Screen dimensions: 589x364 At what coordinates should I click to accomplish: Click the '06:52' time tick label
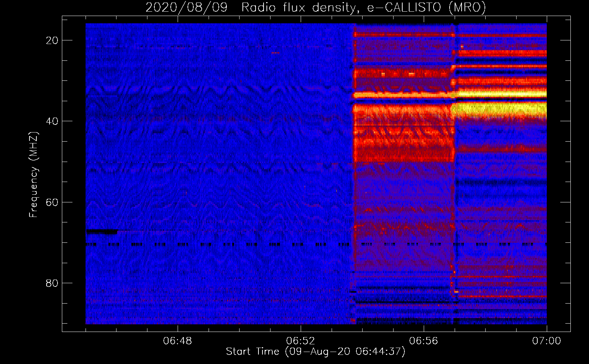[301, 341]
